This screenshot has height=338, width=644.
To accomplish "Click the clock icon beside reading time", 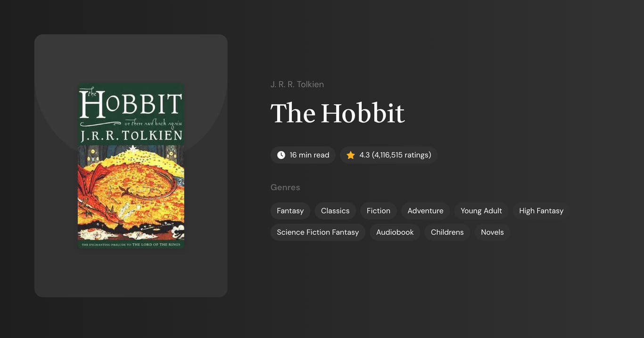I will pos(281,155).
